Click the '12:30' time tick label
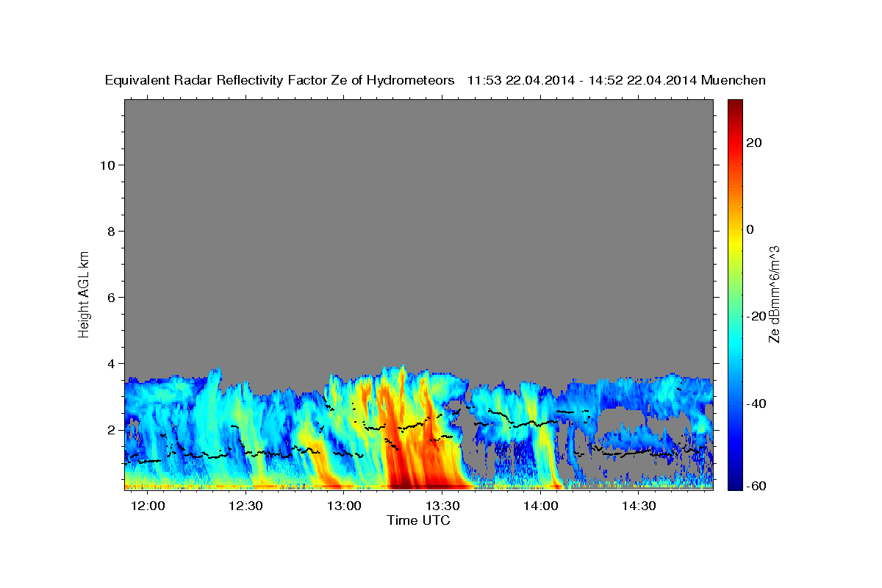 click(x=247, y=506)
